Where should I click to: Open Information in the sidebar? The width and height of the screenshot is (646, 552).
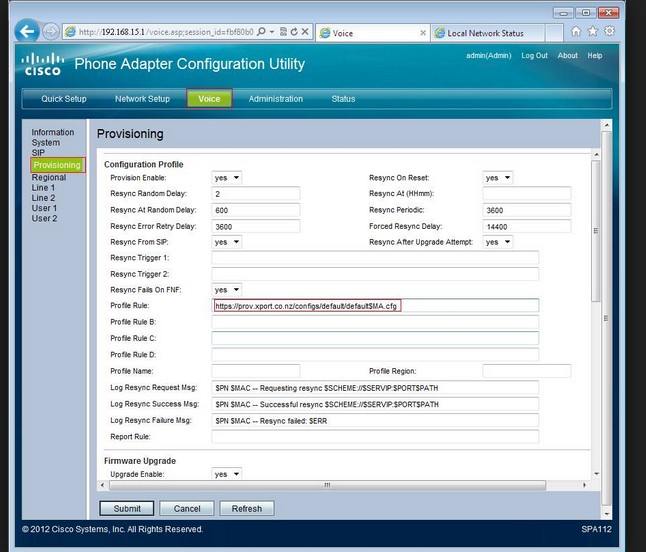[53, 132]
